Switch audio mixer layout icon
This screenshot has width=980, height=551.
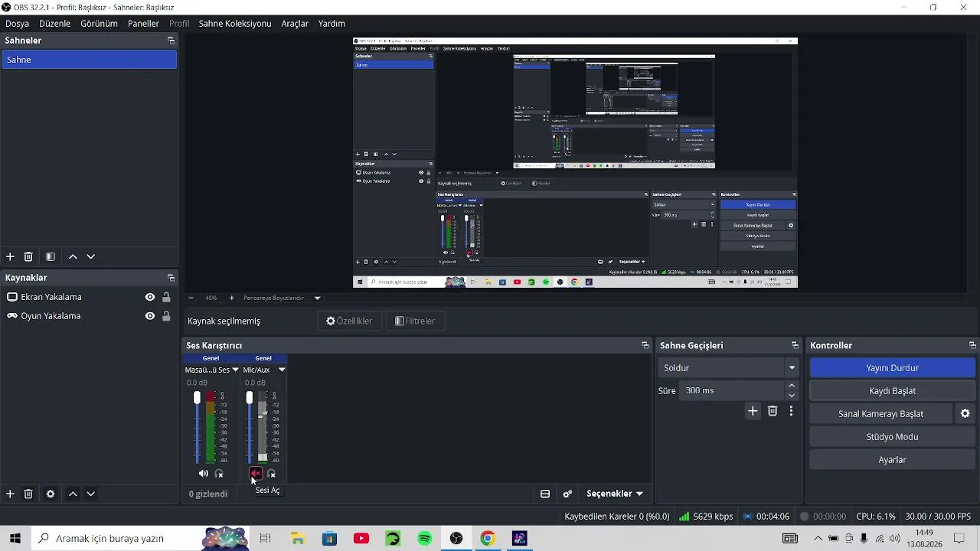(x=545, y=494)
